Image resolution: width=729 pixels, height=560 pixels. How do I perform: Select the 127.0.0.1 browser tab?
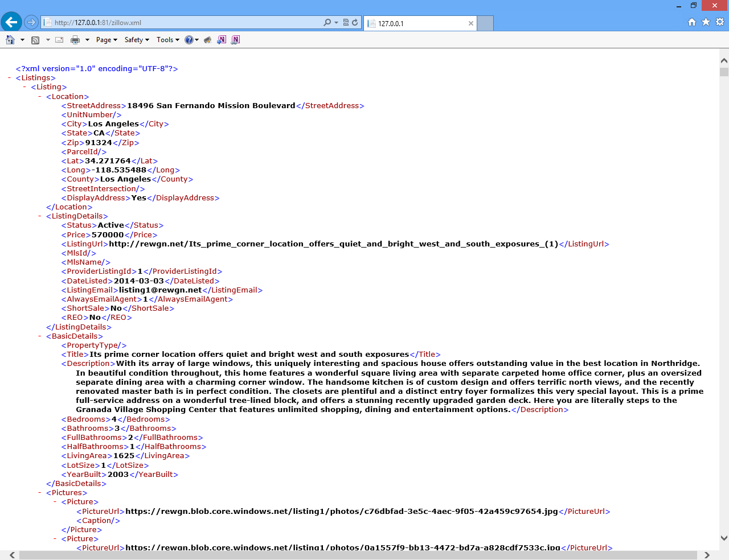click(420, 23)
